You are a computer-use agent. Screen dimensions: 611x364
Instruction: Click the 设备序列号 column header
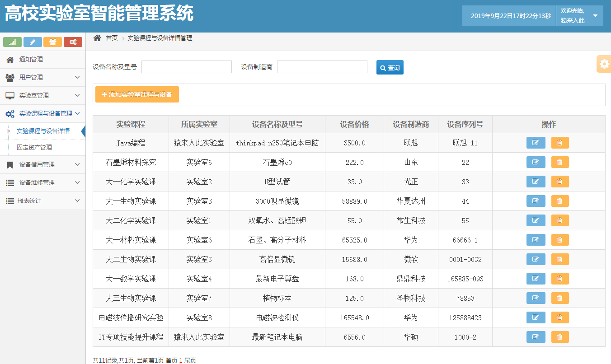[x=465, y=124]
